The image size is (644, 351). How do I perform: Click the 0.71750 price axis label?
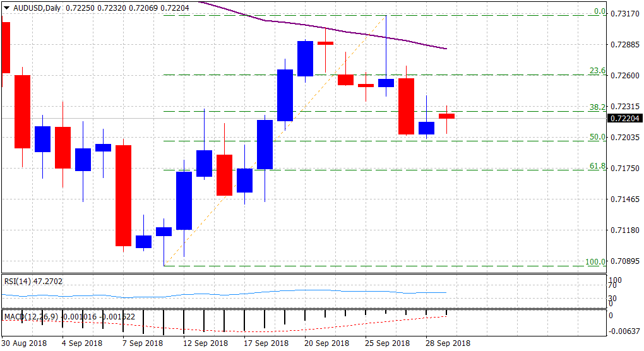(625, 169)
